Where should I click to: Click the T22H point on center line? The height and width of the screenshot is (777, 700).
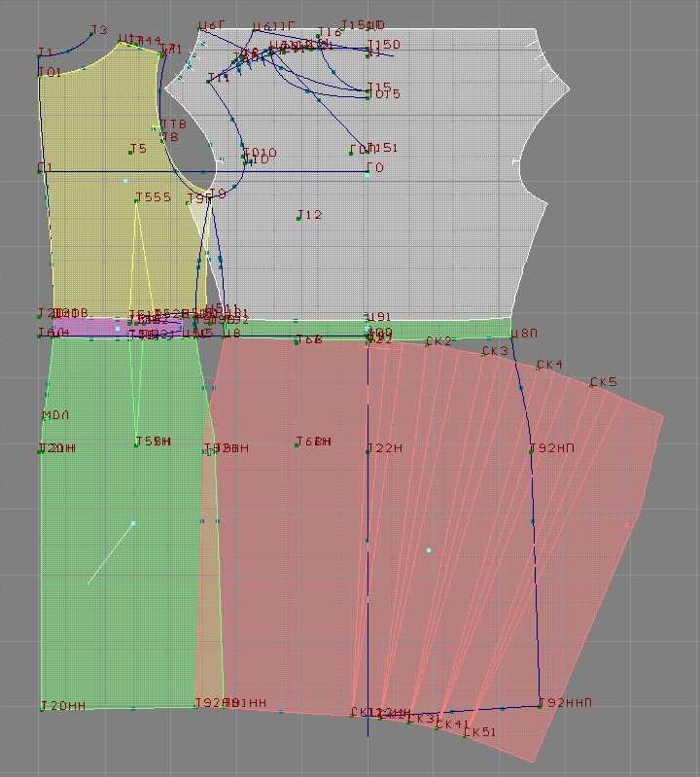[367, 451]
